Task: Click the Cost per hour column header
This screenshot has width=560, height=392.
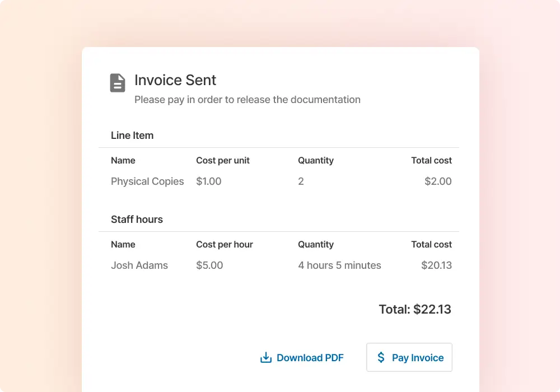Action: click(x=225, y=244)
